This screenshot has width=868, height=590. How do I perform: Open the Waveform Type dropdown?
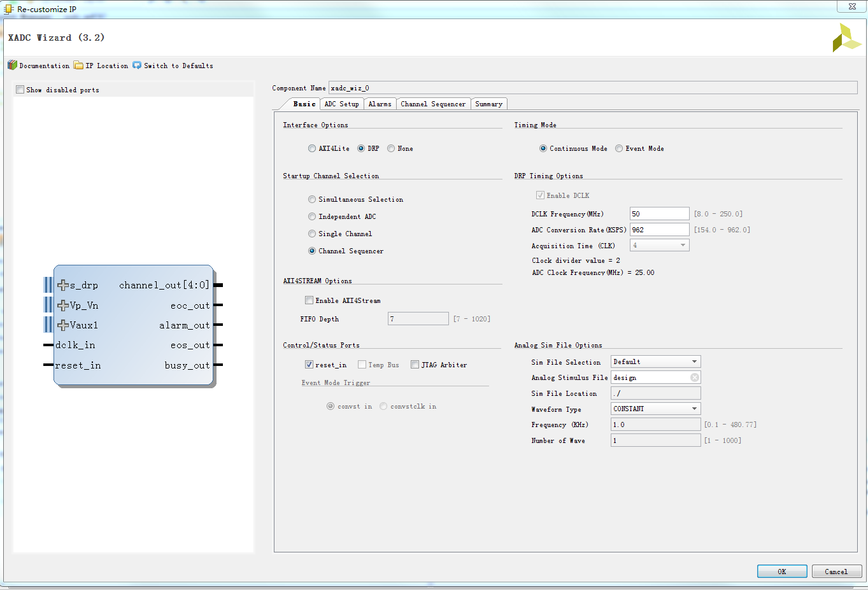point(655,409)
